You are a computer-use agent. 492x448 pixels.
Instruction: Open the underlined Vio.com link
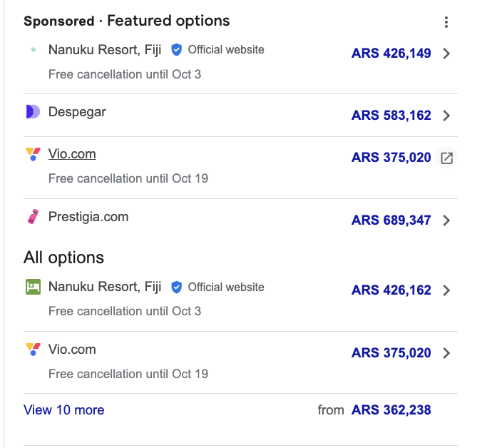tap(72, 154)
